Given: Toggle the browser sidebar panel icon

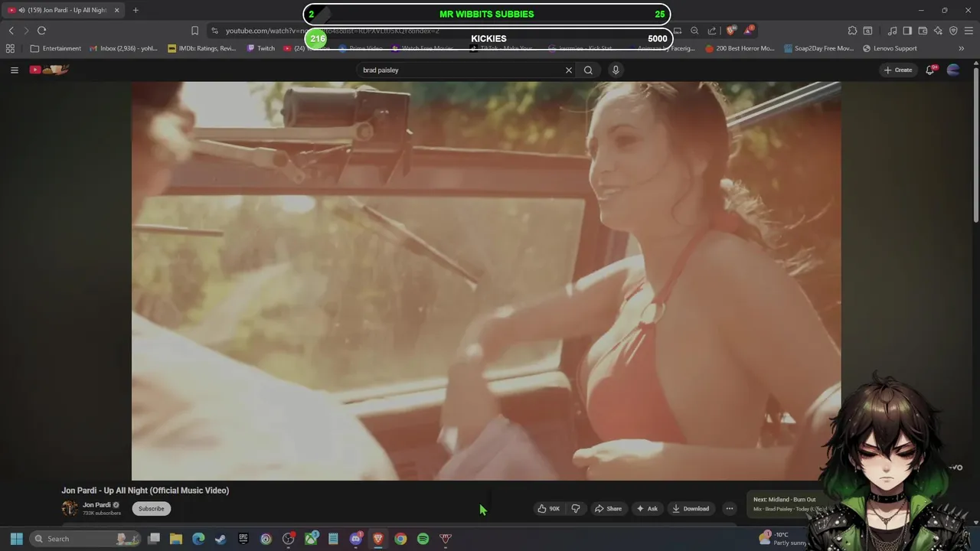Looking at the screenshot, I should [x=907, y=31].
